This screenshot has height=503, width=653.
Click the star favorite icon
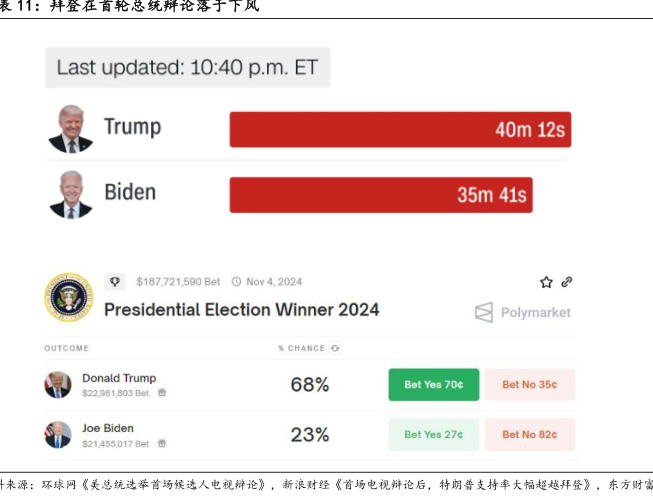click(x=546, y=282)
